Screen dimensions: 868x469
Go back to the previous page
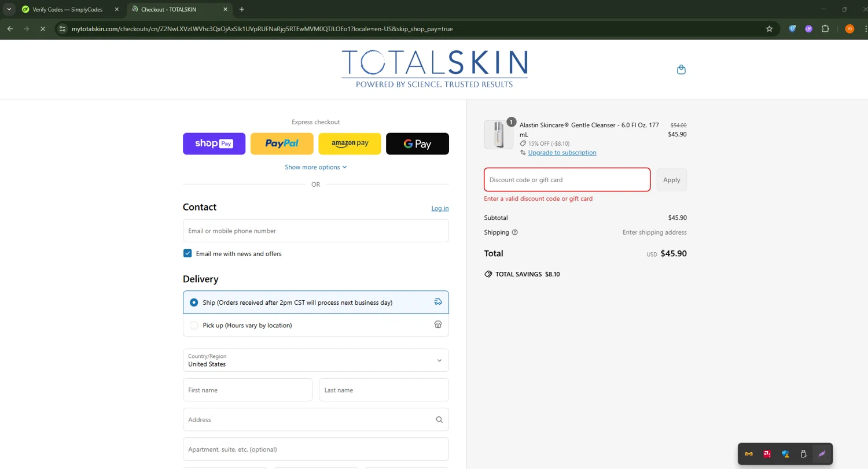(x=10, y=29)
